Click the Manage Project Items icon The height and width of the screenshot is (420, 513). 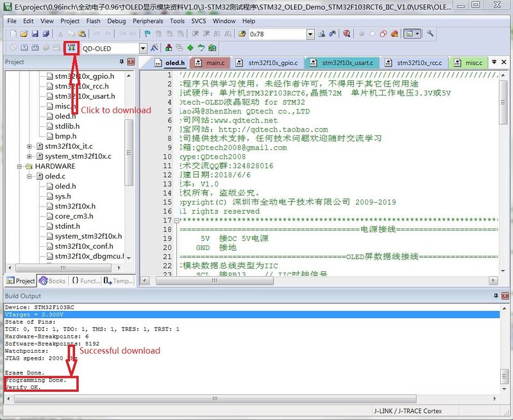(x=168, y=48)
